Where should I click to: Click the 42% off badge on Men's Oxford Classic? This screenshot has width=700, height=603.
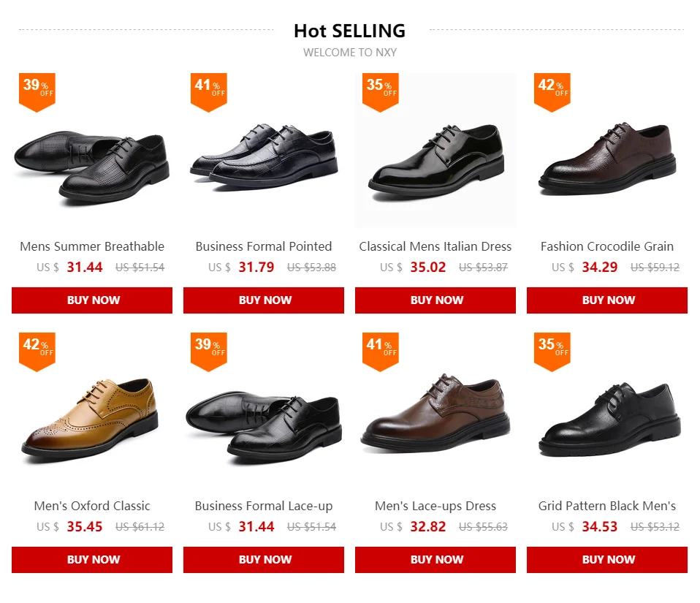click(37, 350)
